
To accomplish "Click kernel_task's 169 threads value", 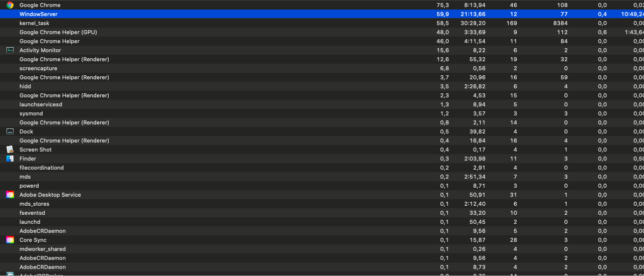I will [x=512, y=23].
